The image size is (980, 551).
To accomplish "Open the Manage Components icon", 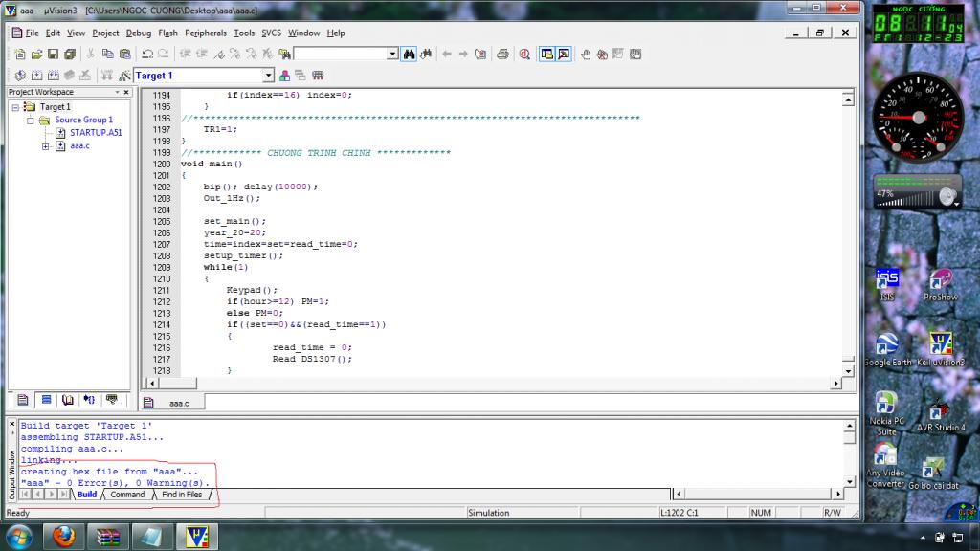I will [284, 76].
